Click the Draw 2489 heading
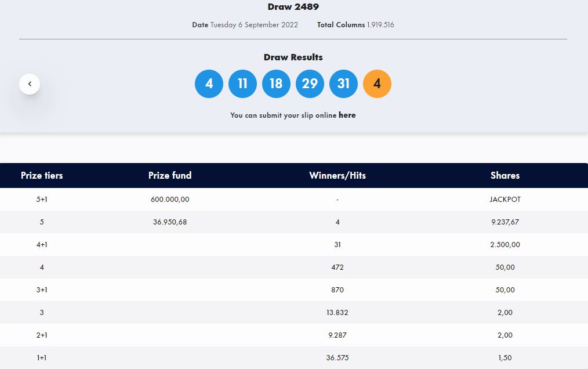The width and height of the screenshot is (588, 369). pyautogui.click(x=293, y=7)
